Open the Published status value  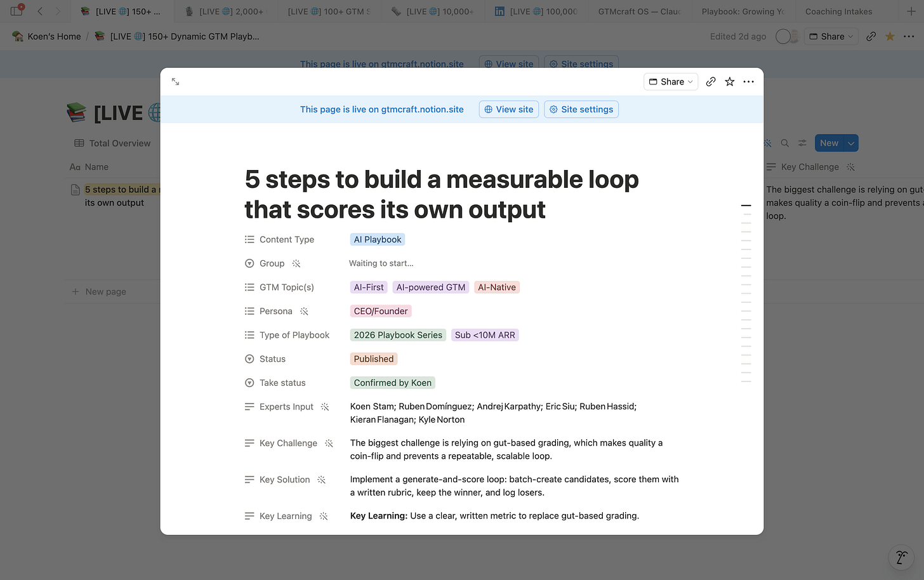click(374, 359)
